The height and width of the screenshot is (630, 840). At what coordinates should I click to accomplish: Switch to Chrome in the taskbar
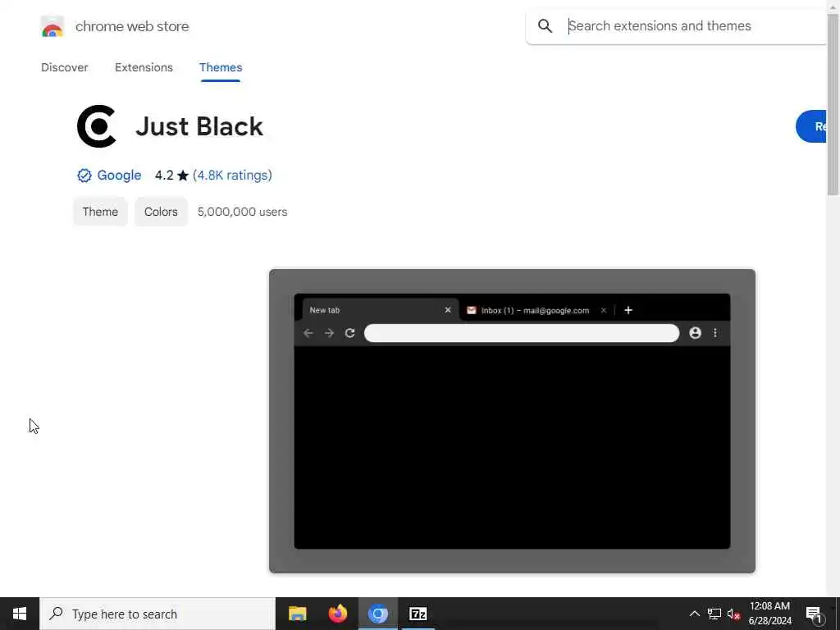[377, 614]
